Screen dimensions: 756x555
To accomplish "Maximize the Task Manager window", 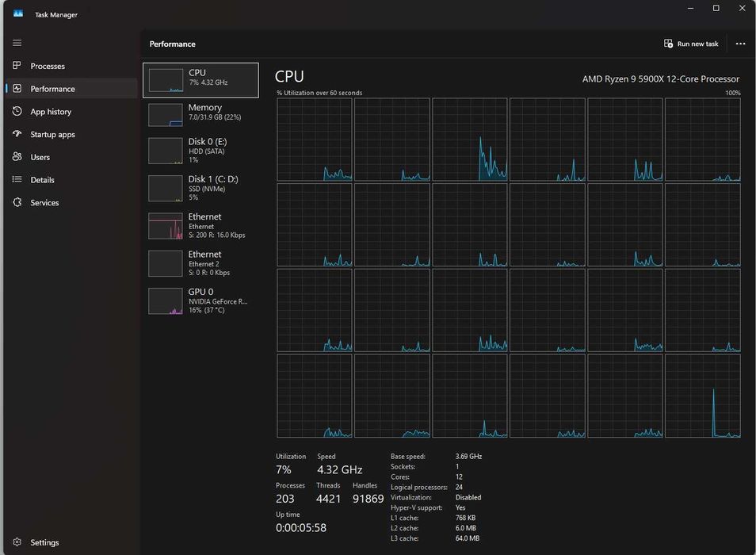I will (716, 8).
